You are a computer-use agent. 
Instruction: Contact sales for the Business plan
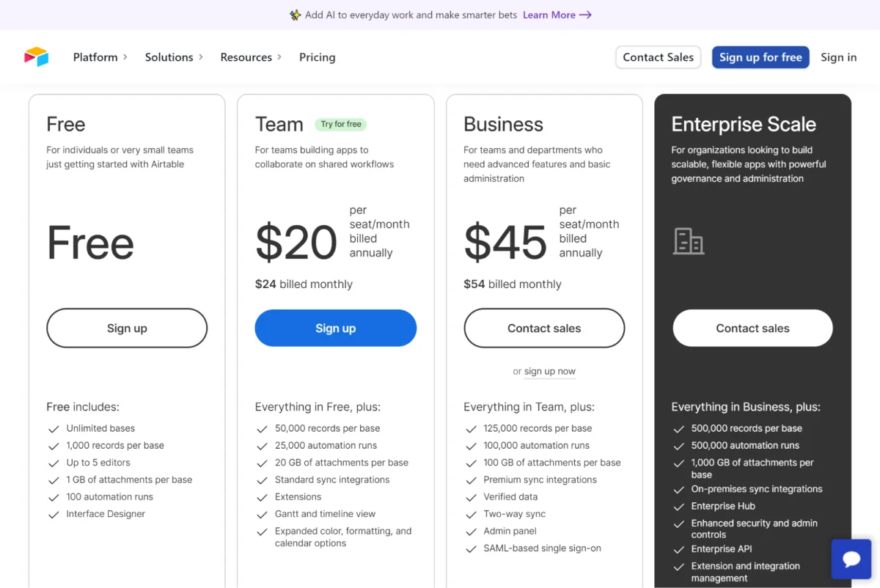pos(544,328)
